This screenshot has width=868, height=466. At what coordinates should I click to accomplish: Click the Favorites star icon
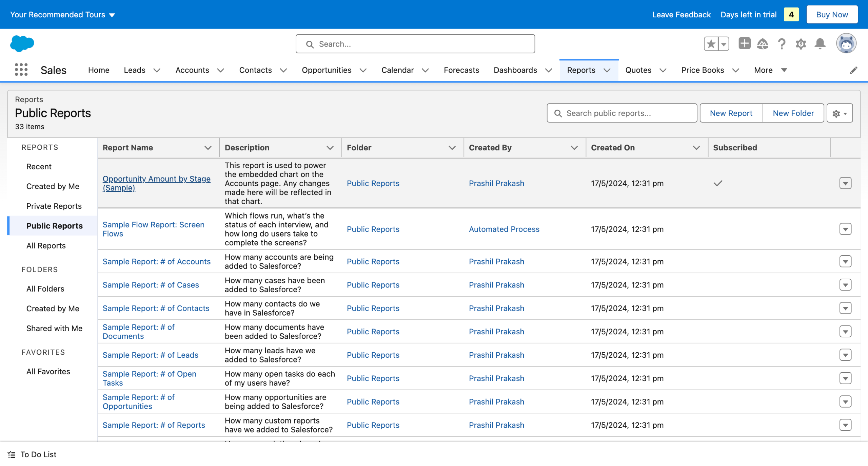coord(711,44)
